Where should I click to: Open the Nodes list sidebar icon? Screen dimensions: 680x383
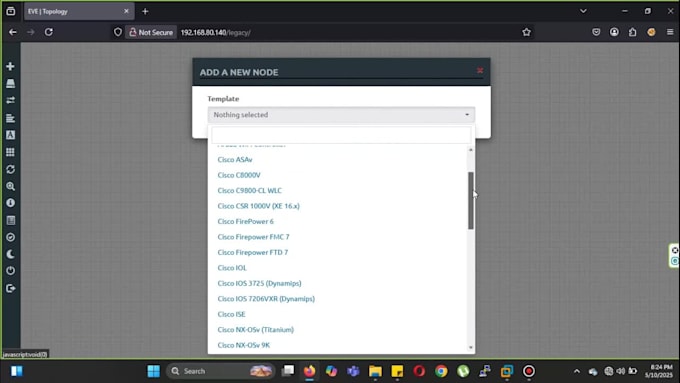10,83
